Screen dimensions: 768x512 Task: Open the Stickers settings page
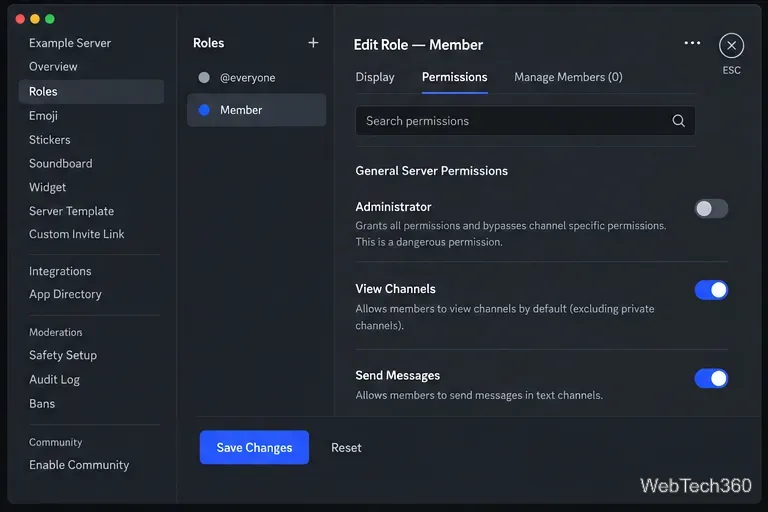point(49,140)
